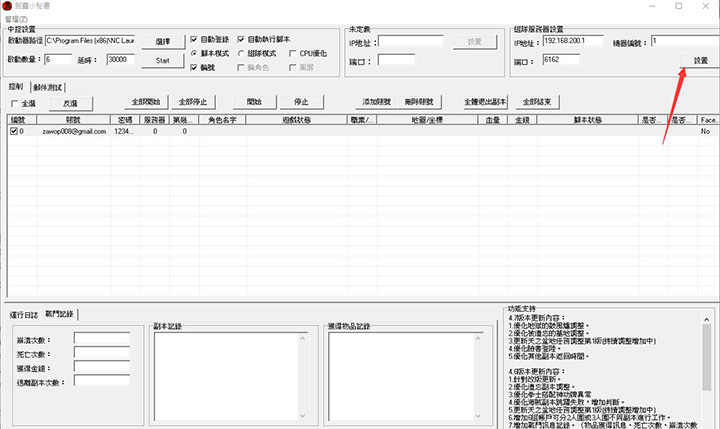Enable the CPU優化 checkbox
The width and height of the screenshot is (720, 429).
(292, 53)
